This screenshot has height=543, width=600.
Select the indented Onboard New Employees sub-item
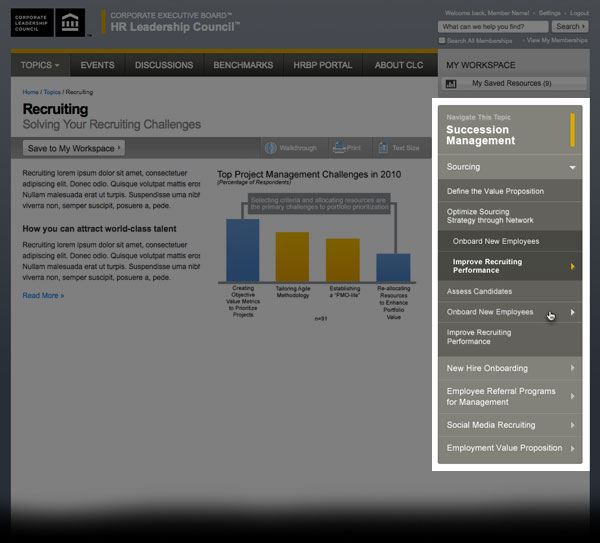point(510,241)
